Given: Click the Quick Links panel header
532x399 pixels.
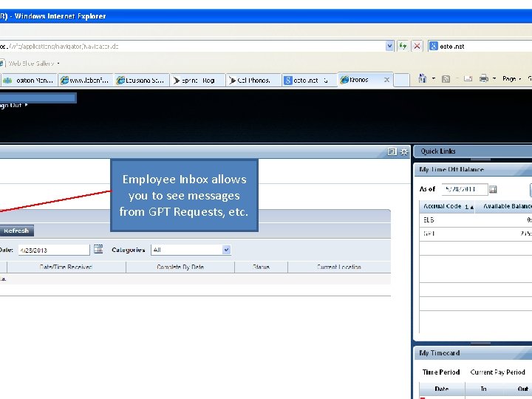Looking at the screenshot, I should click(474, 151).
